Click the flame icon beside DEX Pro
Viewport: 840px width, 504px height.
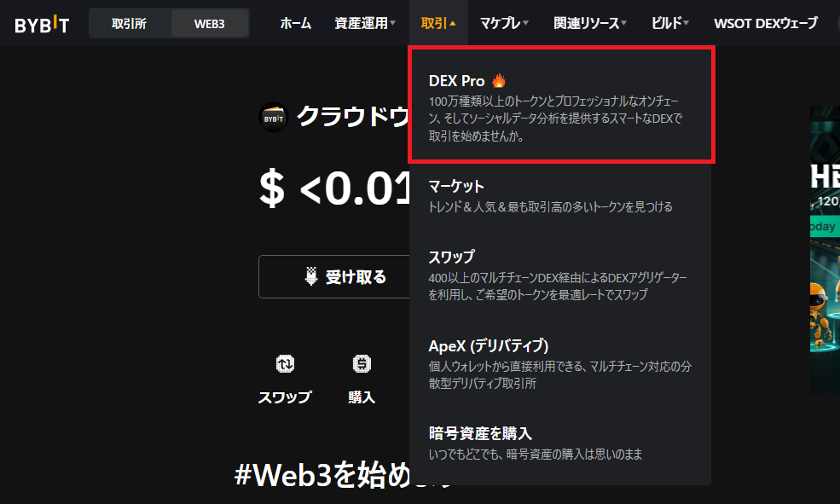[x=499, y=80]
